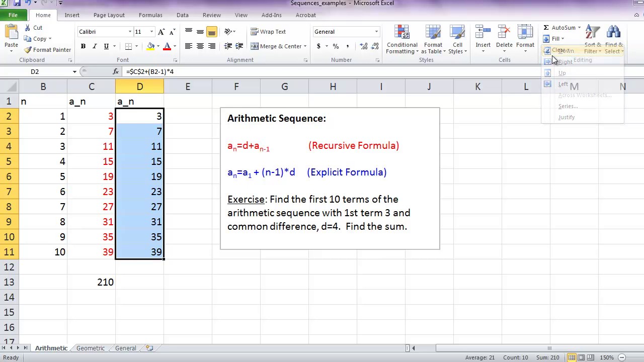Image resolution: width=644 pixels, height=362 pixels.
Task: Open the General number format dropdown
Action: [x=376, y=32]
